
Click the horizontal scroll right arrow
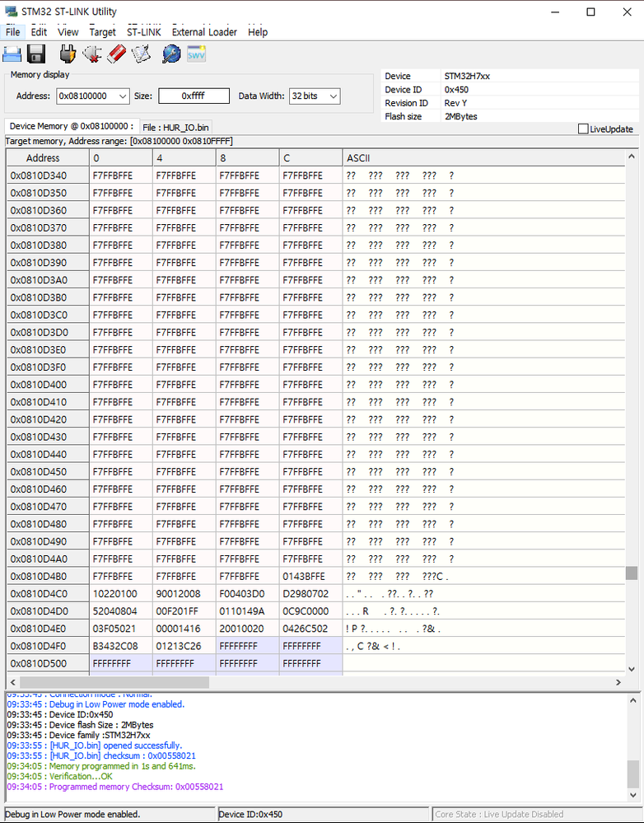coord(618,682)
